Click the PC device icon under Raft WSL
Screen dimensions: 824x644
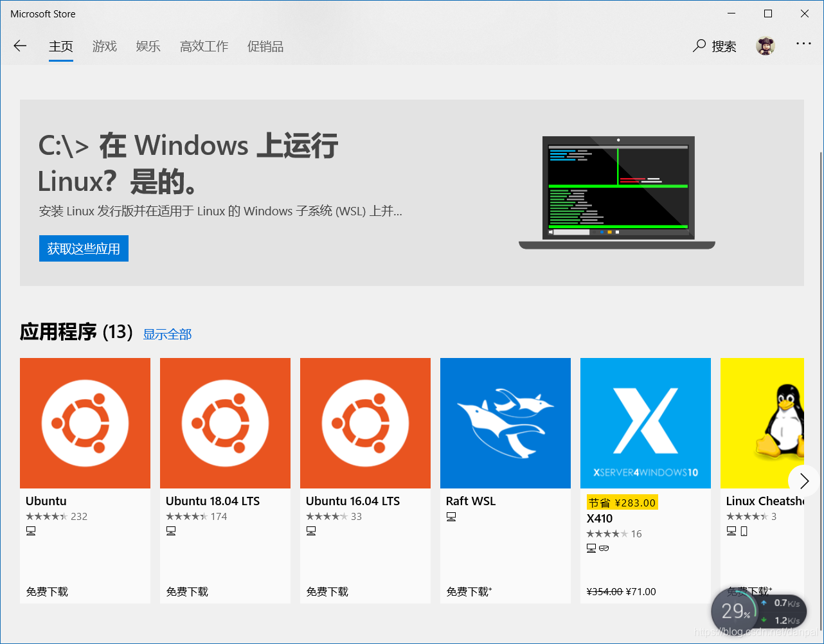pos(451,517)
